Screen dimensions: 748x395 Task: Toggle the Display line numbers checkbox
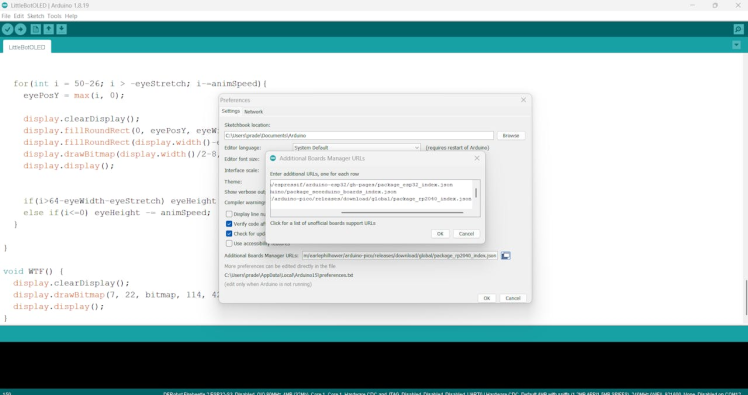coord(229,214)
